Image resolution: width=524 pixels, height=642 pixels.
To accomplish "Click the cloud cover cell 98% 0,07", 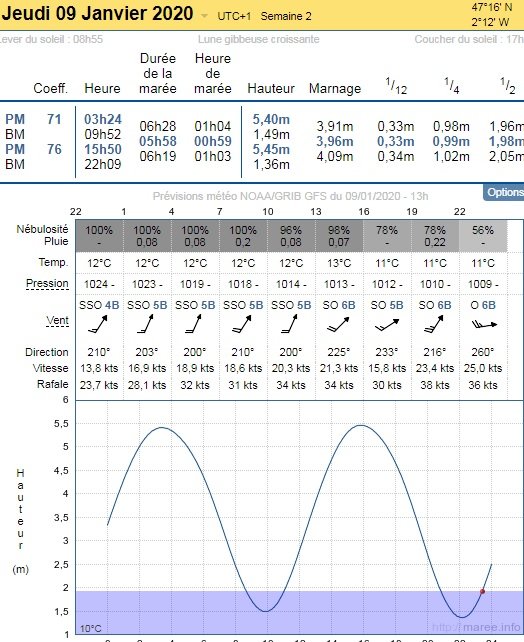I will (339, 236).
